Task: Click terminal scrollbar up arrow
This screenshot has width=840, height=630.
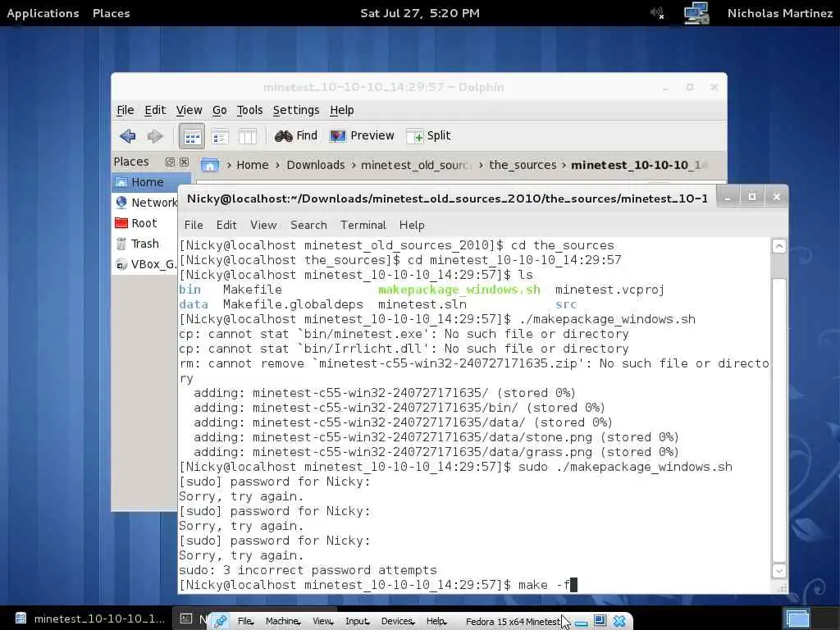Action: pos(779,246)
